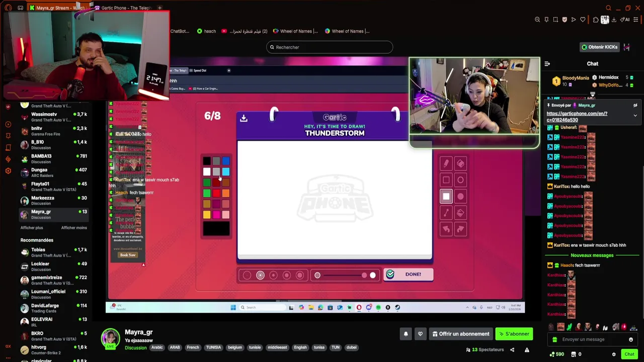This screenshot has height=362, width=644.
Task: Pick the dark blue color swatch
Action: click(x=225, y=161)
